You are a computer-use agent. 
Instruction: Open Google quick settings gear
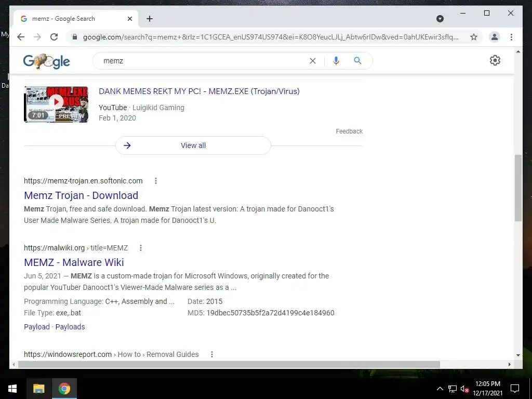click(495, 60)
